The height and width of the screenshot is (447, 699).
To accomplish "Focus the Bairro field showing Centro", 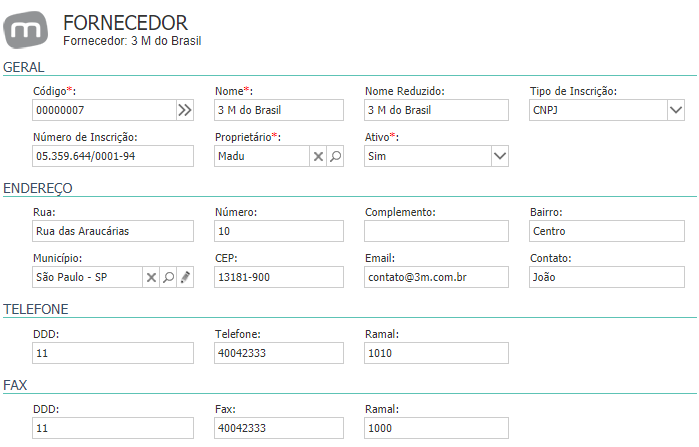I will pyautogui.click(x=607, y=231).
